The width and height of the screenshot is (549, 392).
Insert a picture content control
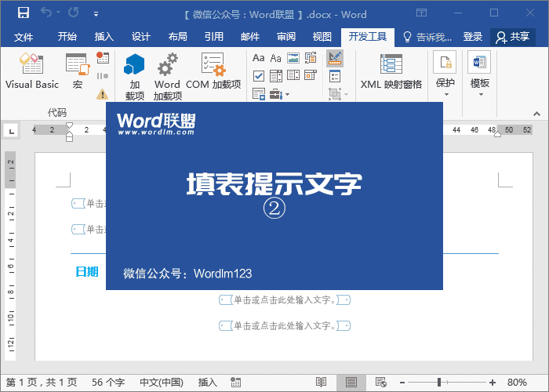coord(293,58)
